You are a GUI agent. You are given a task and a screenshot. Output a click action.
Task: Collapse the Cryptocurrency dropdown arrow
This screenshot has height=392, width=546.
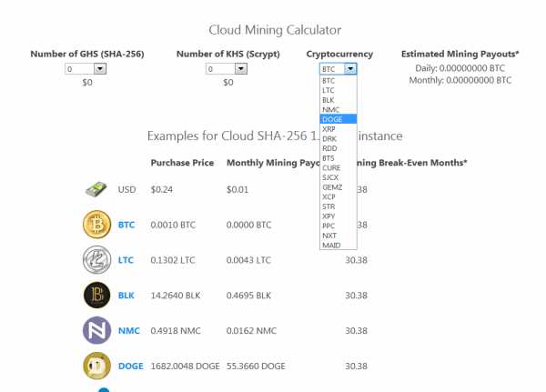350,68
